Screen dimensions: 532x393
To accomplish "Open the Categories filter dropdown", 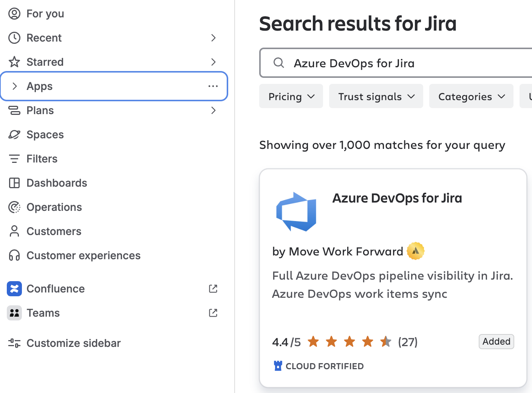I will (x=471, y=96).
